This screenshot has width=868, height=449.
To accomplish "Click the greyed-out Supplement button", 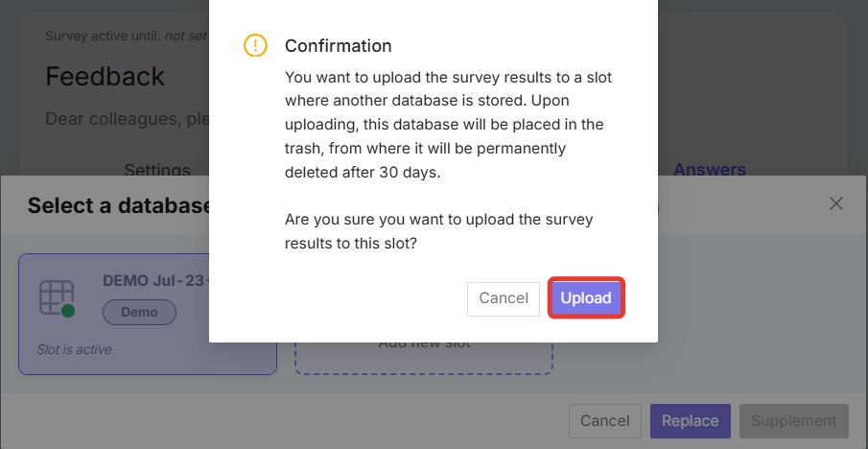I will pyautogui.click(x=793, y=420).
